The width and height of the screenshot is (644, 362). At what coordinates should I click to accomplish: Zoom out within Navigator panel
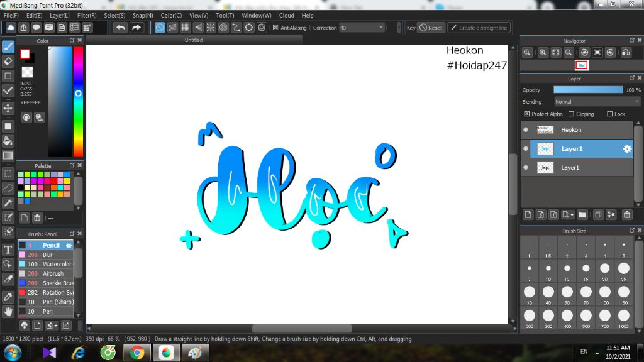569,53
